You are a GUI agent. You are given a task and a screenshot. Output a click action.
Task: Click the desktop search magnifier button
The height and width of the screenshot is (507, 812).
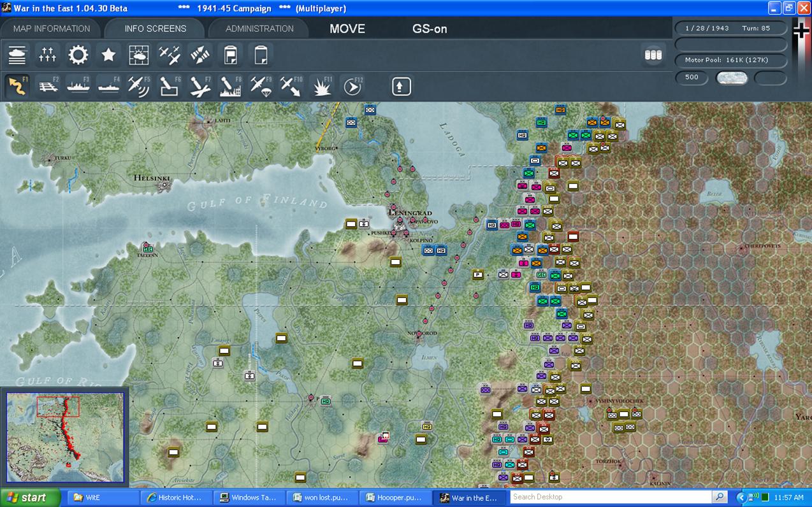click(x=720, y=497)
